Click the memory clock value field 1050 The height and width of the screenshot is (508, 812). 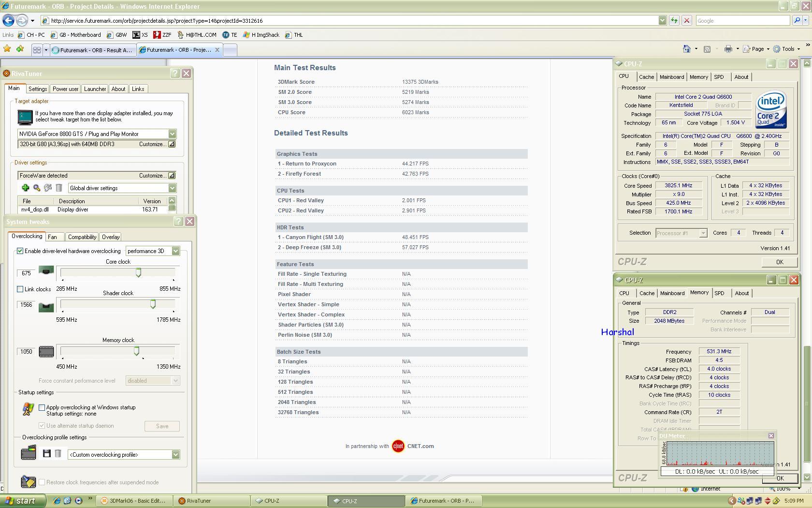(x=26, y=351)
